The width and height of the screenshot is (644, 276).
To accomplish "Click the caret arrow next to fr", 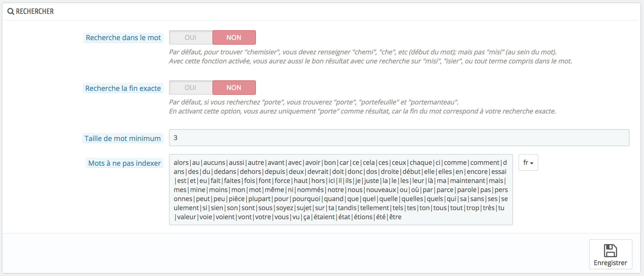I will tap(532, 163).
